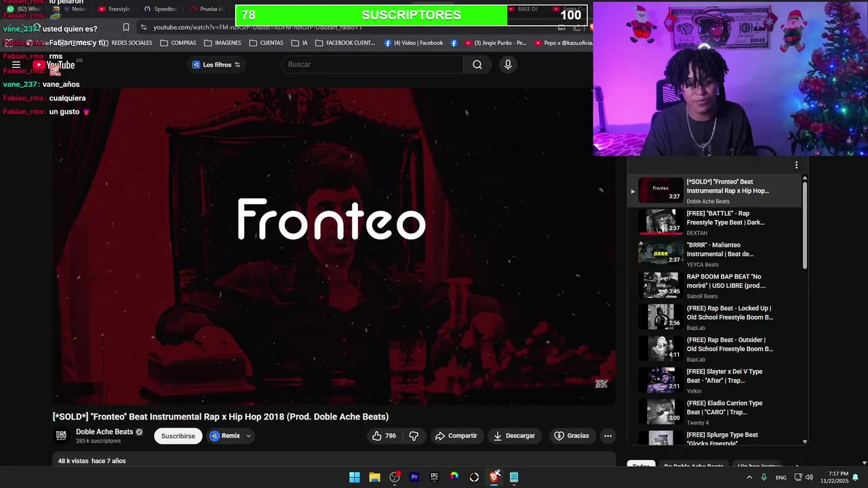Viewport: 868px width, 488px height.
Task: Open the CUENTAS bookmark folder
Action: tap(266, 43)
